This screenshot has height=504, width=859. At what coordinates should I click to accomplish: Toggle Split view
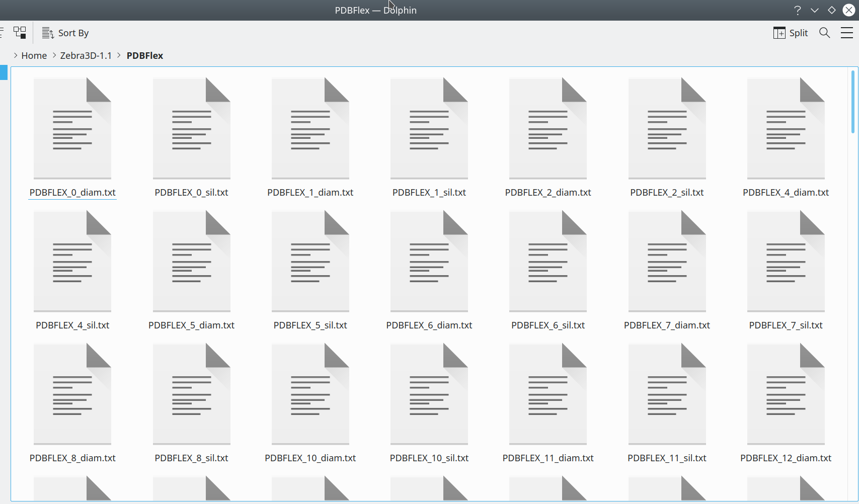791,33
